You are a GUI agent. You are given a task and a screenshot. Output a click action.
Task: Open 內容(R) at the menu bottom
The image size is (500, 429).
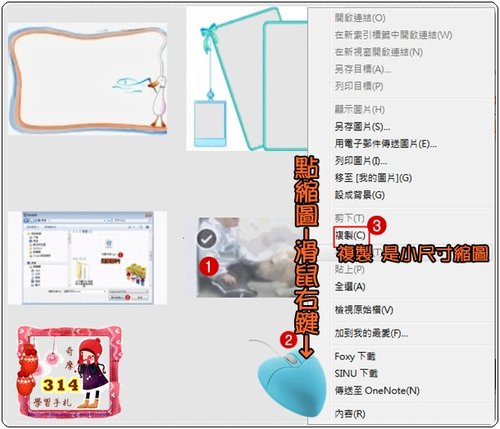click(350, 414)
